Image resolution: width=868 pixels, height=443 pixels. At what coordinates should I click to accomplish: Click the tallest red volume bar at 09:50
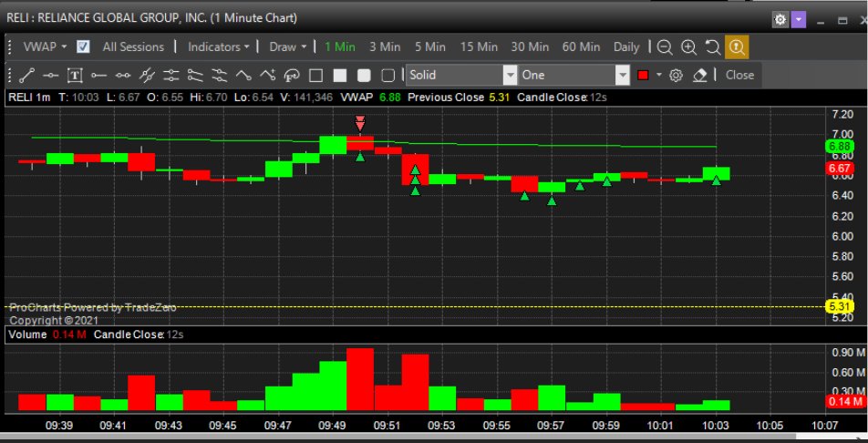[360, 379]
